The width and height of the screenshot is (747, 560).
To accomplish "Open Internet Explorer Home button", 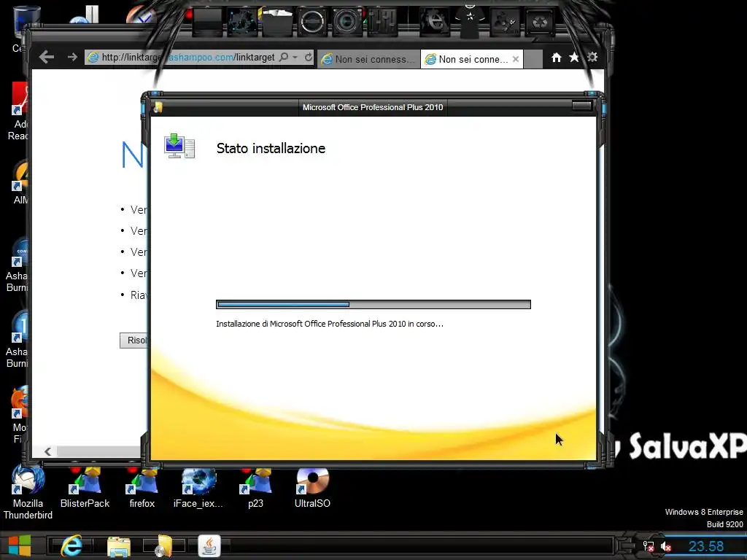I will 556,58.
